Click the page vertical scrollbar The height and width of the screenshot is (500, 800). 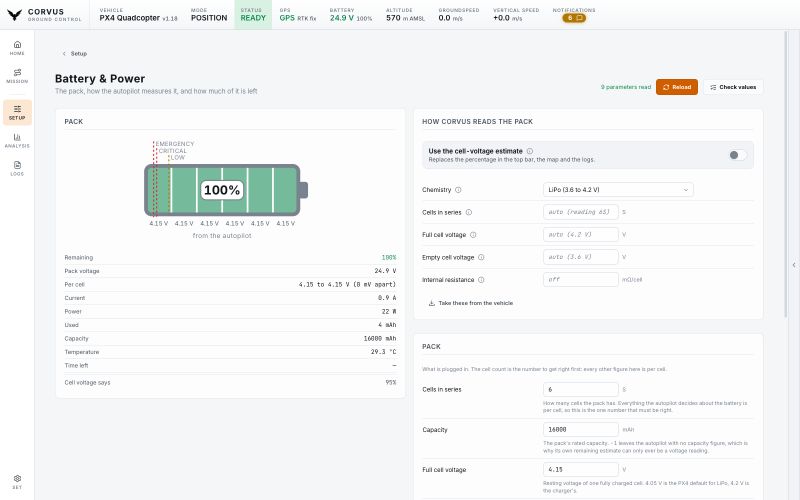click(786, 173)
